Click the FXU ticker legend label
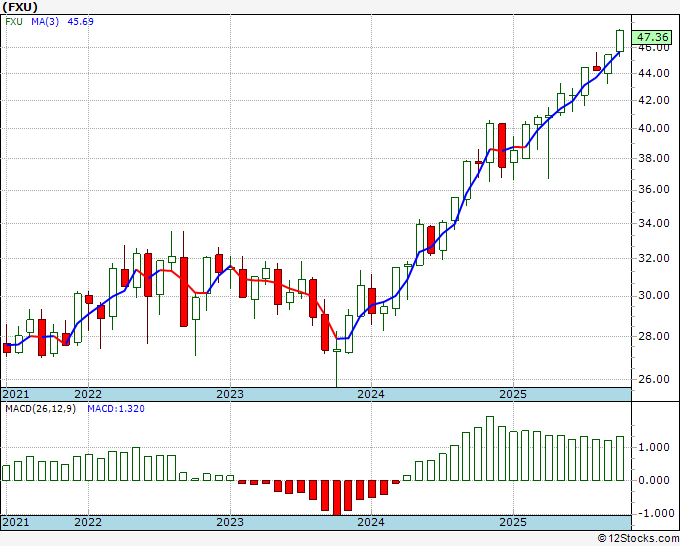This screenshot has width=680, height=546. click(14, 22)
